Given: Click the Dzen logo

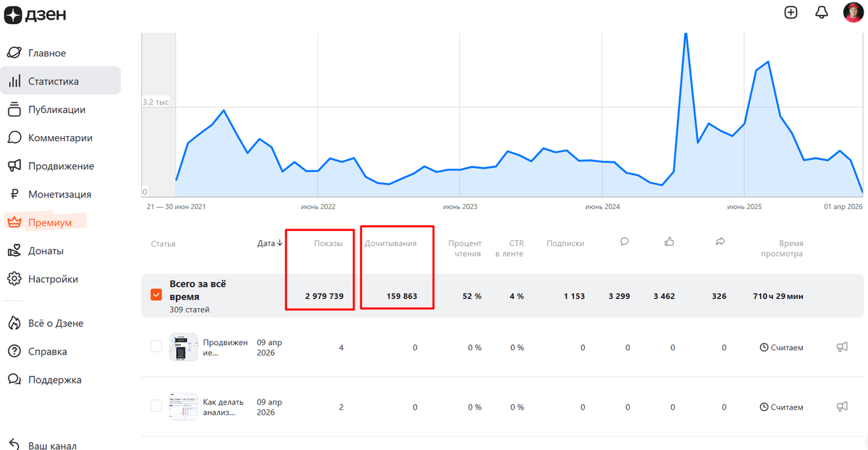Looking at the screenshot, I should click(35, 14).
